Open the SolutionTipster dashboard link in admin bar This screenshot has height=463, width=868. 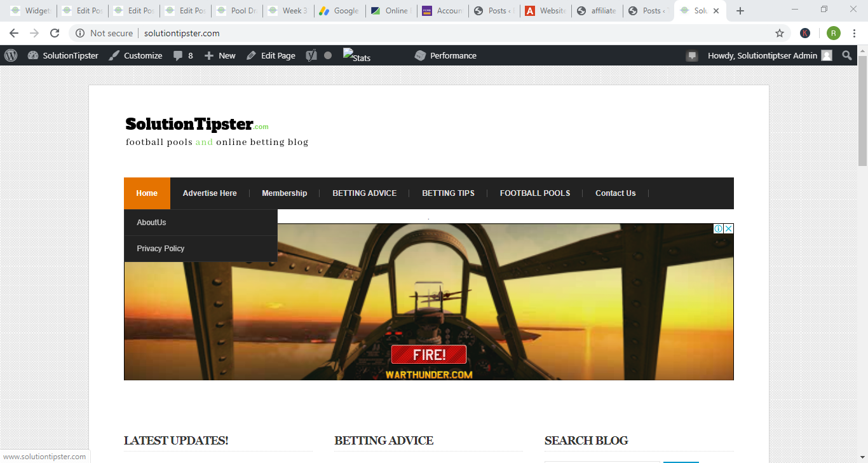click(63, 55)
